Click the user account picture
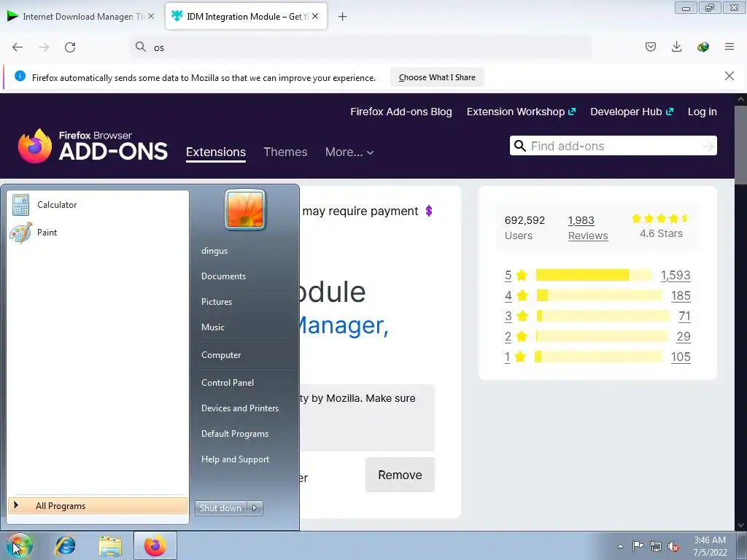This screenshot has height=560, width=747. pyautogui.click(x=245, y=209)
